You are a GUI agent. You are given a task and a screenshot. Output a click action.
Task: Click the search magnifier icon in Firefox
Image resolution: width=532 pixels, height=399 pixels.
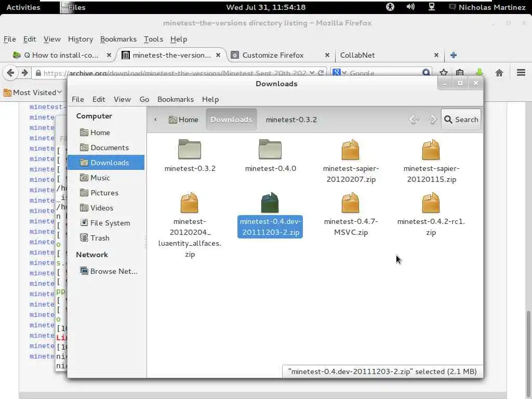click(x=426, y=73)
